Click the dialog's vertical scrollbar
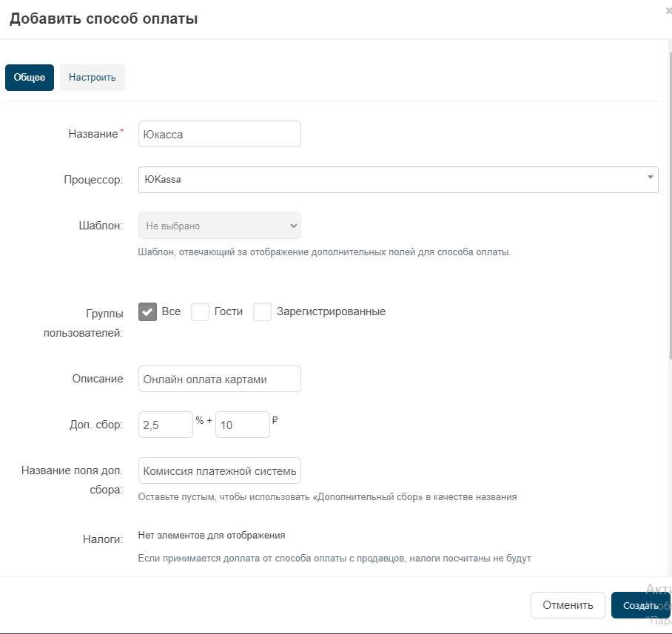The height and width of the screenshot is (634, 672). coord(670,206)
